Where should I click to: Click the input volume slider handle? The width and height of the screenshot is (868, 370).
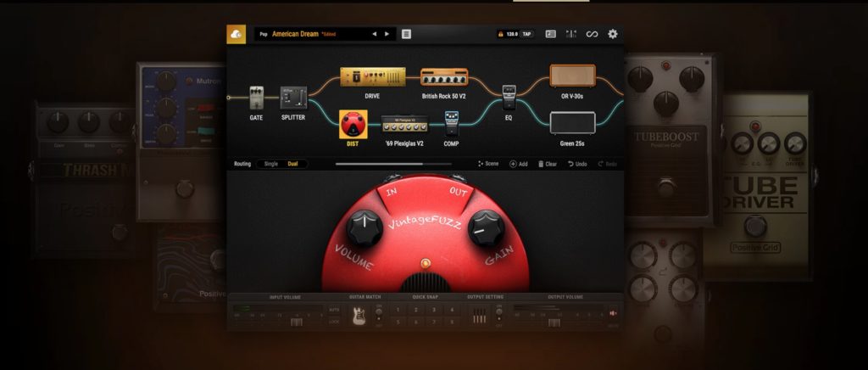pos(297,322)
